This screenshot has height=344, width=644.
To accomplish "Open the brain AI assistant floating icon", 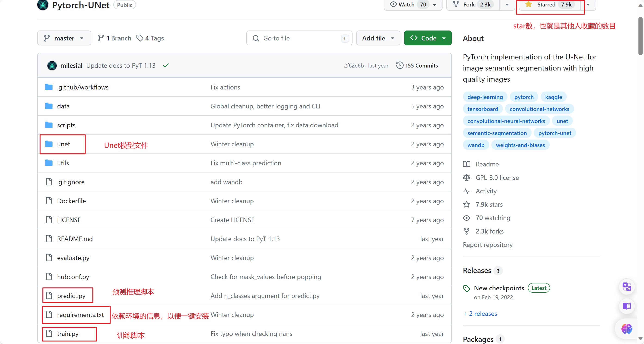I will click(x=627, y=329).
